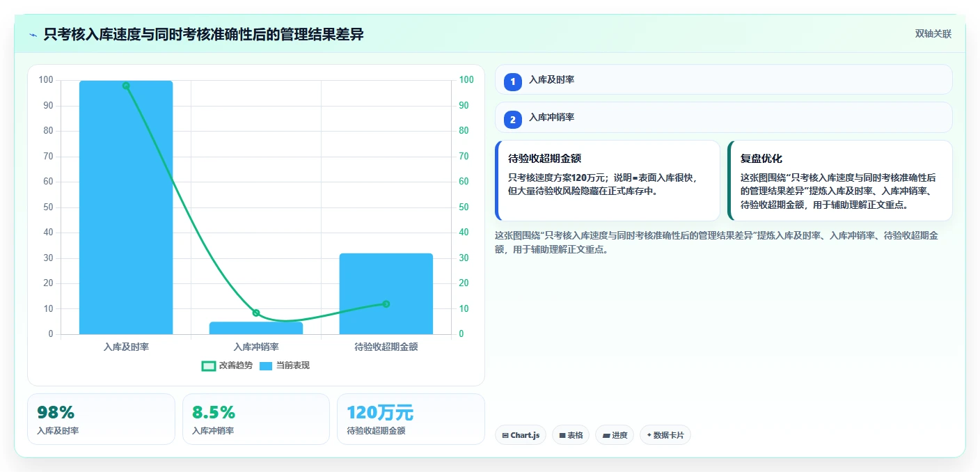The height and width of the screenshot is (472, 980).
Task: Click the icon in the 表格 tag
Action: [562, 436]
